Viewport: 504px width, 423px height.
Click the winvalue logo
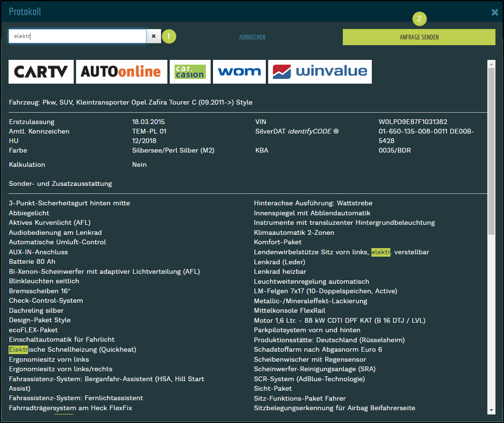pos(320,72)
